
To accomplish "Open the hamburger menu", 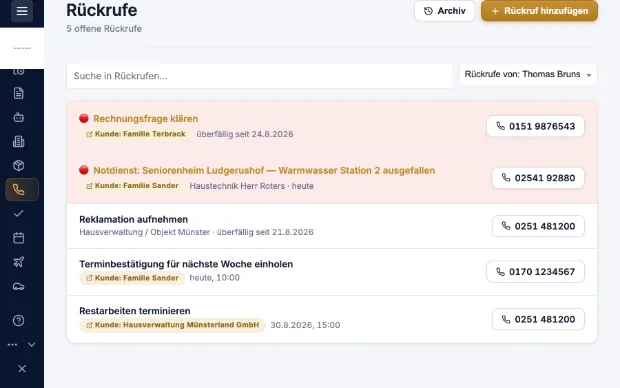I will tap(22, 11).
